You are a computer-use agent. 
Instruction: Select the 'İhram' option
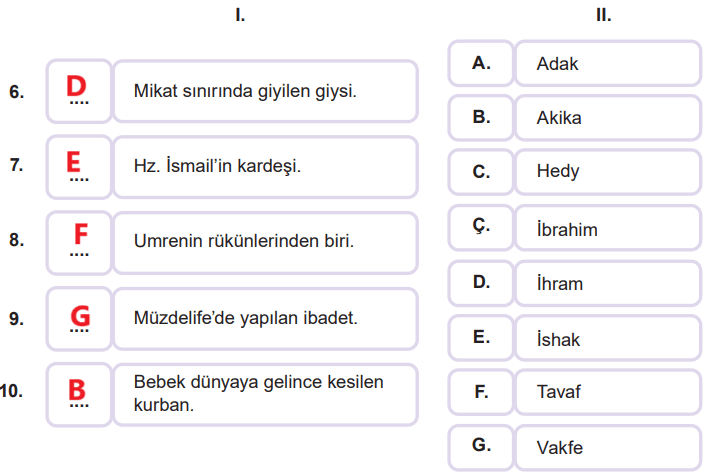pyautogui.click(x=607, y=284)
